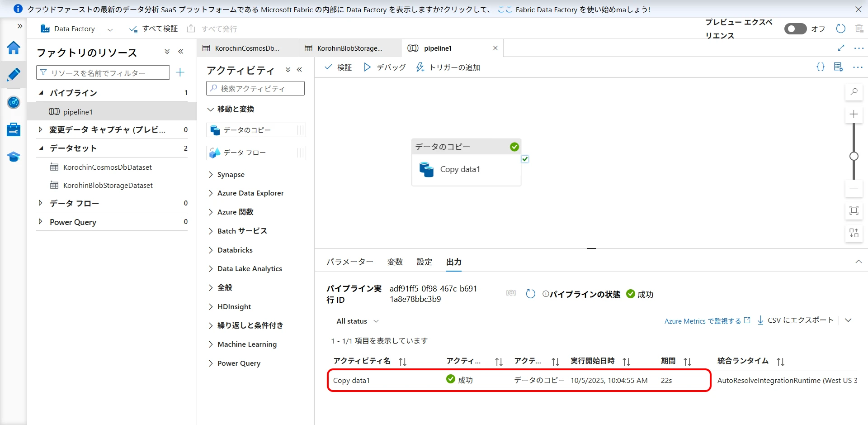
Task: Toggle the preview experience switch
Action: pos(795,29)
